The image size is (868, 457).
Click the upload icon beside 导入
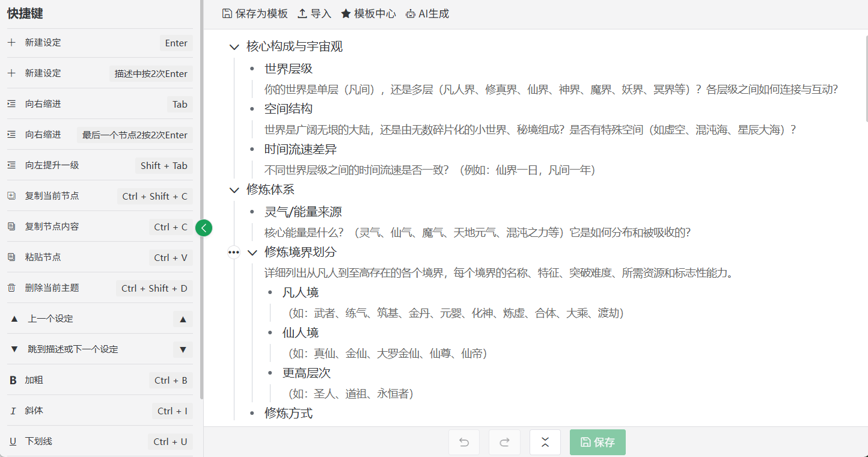[x=302, y=13]
